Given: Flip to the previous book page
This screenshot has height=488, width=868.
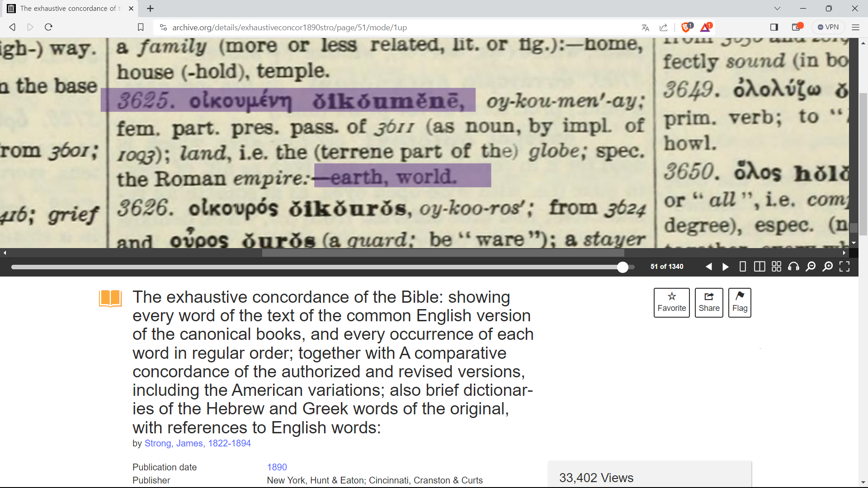Looking at the screenshot, I should [x=709, y=267].
